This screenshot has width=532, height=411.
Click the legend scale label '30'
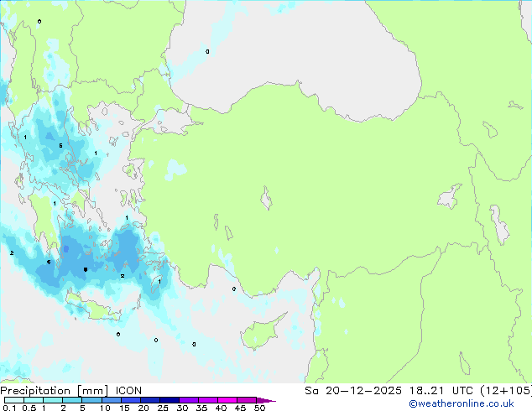tap(182, 408)
